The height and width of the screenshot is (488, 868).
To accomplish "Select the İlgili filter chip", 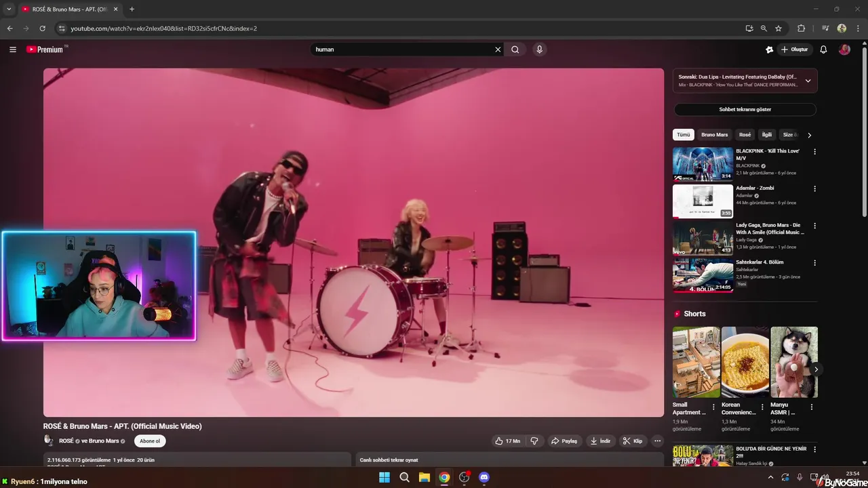I will [x=767, y=135].
